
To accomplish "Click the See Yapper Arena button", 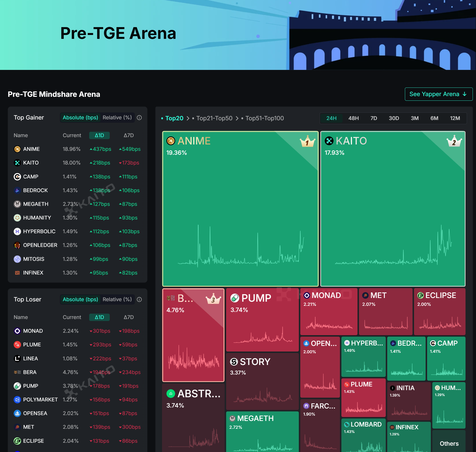I will click(x=438, y=94).
